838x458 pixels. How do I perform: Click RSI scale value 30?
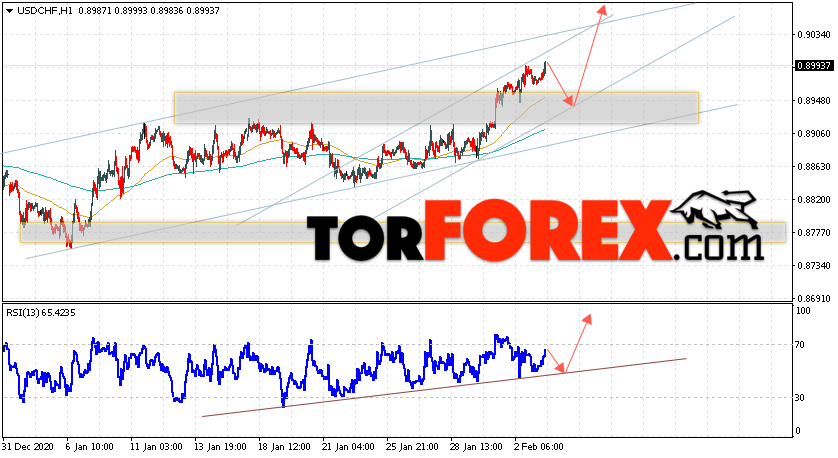coord(800,398)
